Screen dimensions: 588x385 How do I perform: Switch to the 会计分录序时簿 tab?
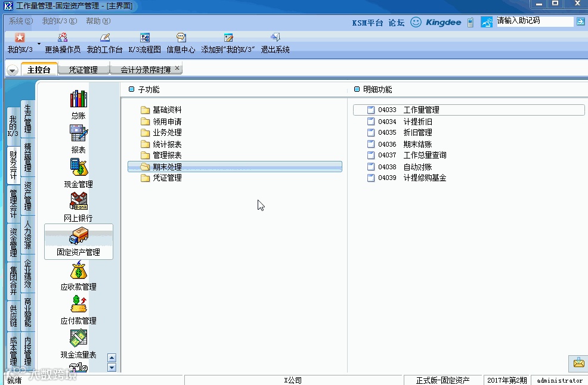[146, 70]
